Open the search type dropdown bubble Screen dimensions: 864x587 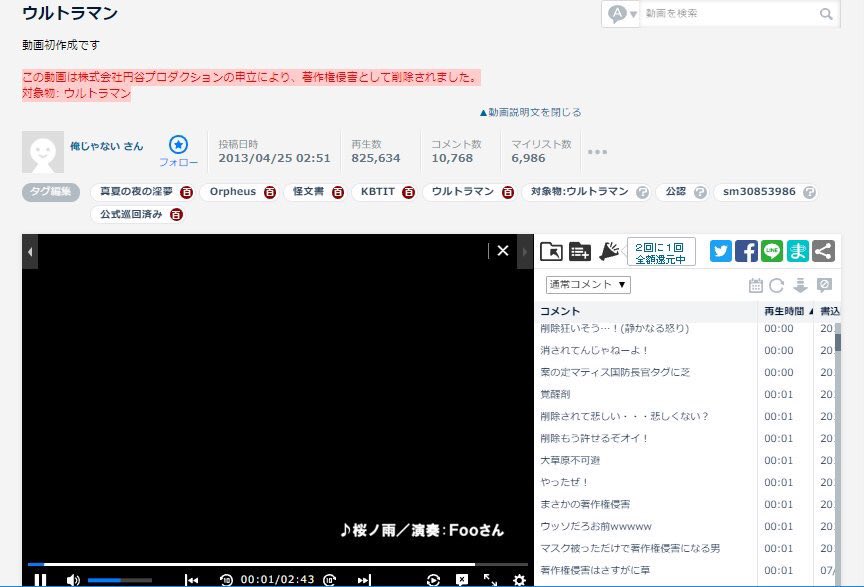[x=622, y=14]
